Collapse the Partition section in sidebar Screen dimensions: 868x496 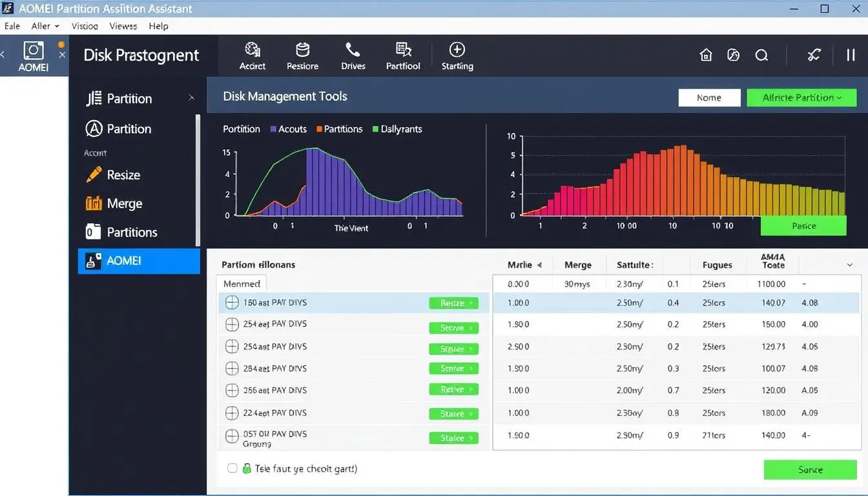point(191,98)
